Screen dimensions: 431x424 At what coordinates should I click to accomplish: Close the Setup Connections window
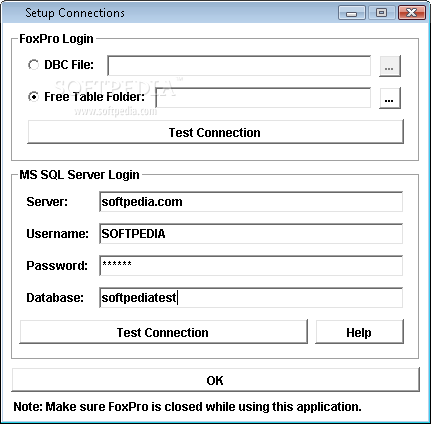412,13
